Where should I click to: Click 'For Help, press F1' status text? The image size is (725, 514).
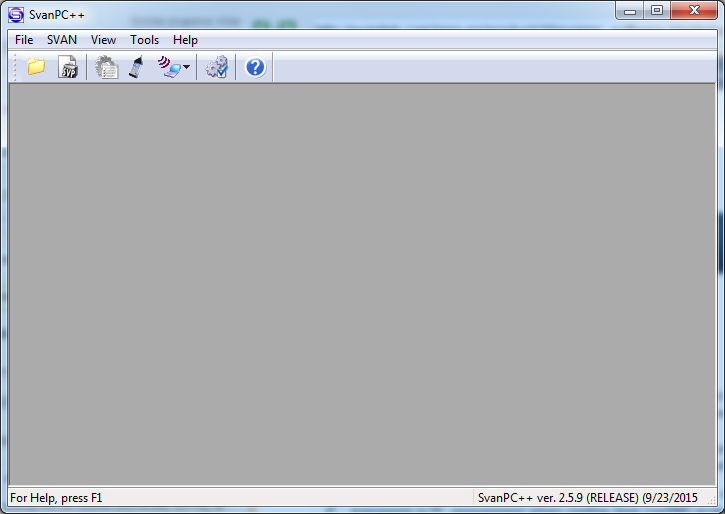(56, 498)
